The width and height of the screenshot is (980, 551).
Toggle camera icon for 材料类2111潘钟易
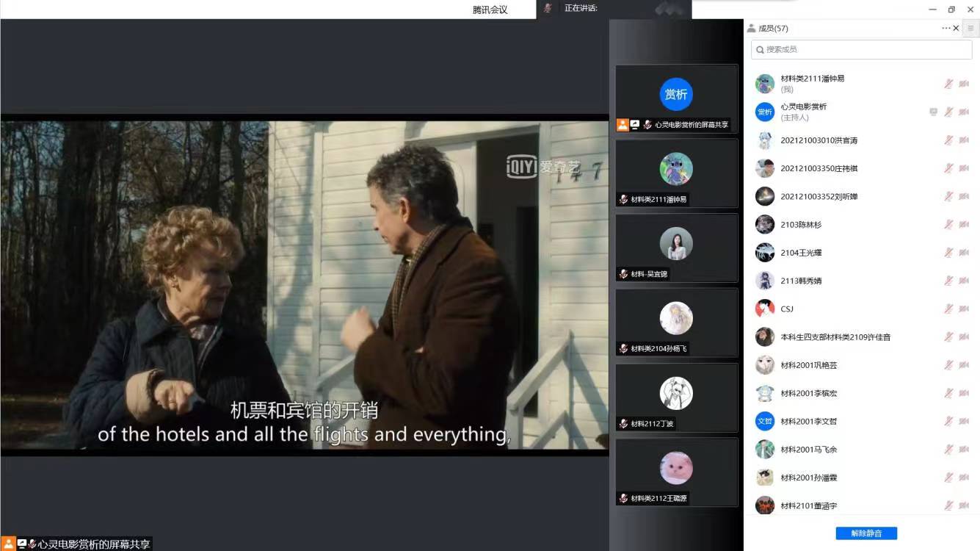click(x=964, y=84)
